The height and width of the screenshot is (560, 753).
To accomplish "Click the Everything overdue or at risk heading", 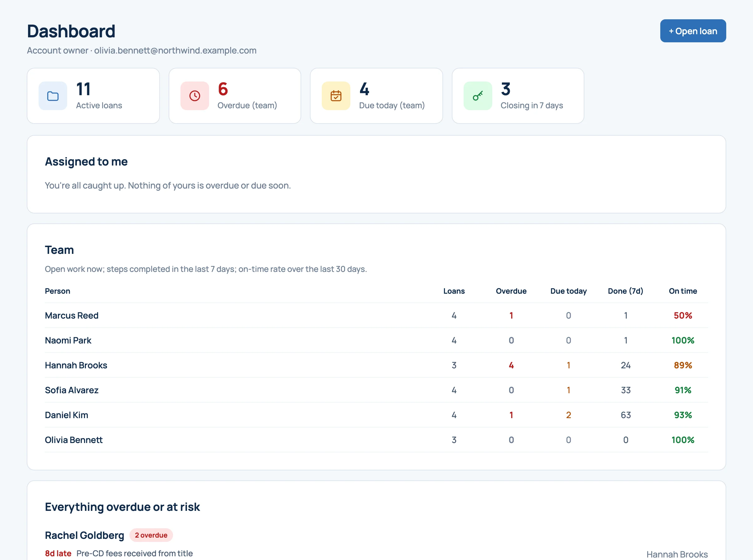I will click(122, 507).
